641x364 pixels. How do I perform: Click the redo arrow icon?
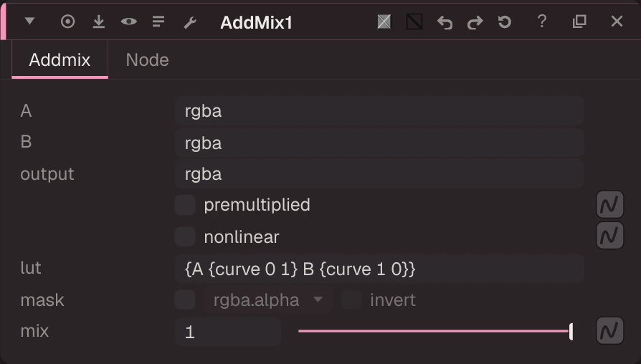point(475,22)
